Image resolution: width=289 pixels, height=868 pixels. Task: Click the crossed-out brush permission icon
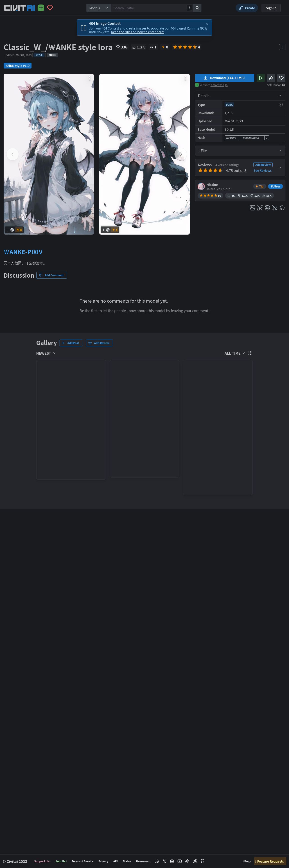260,208
